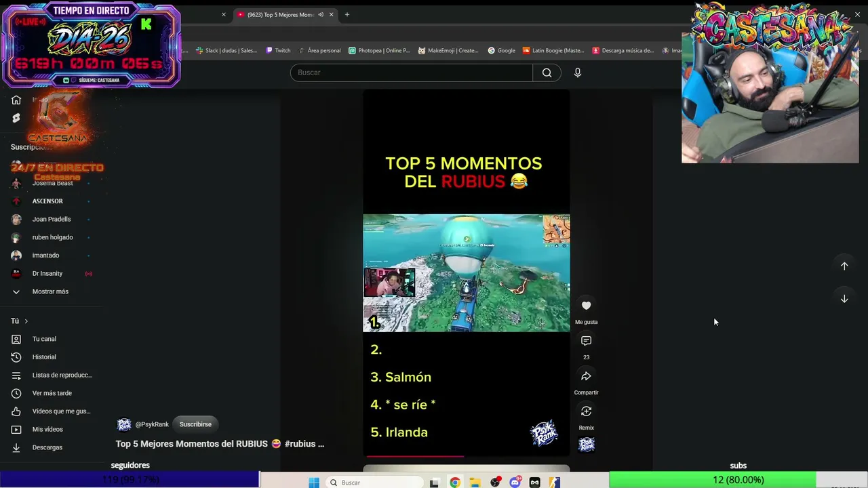Screen dimensions: 868x488
Task: Open the MakeEmoji bookmark
Action: pyautogui.click(x=449, y=50)
